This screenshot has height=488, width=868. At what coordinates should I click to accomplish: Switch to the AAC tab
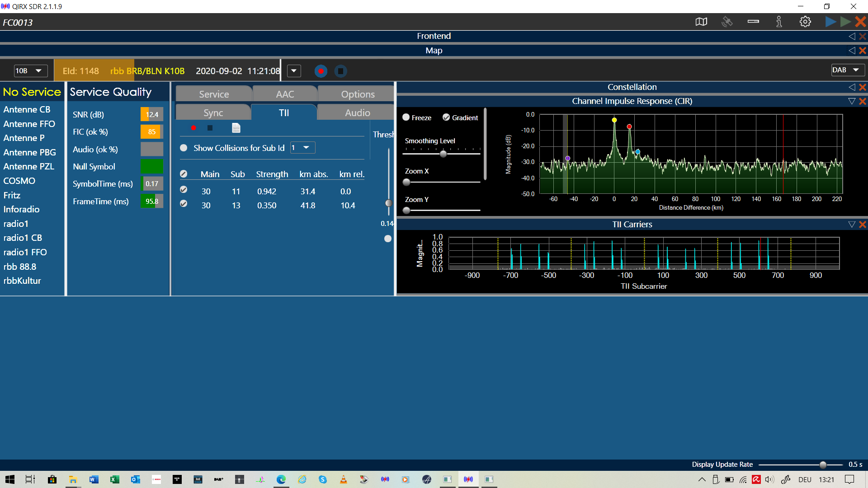(x=285, y=94)
